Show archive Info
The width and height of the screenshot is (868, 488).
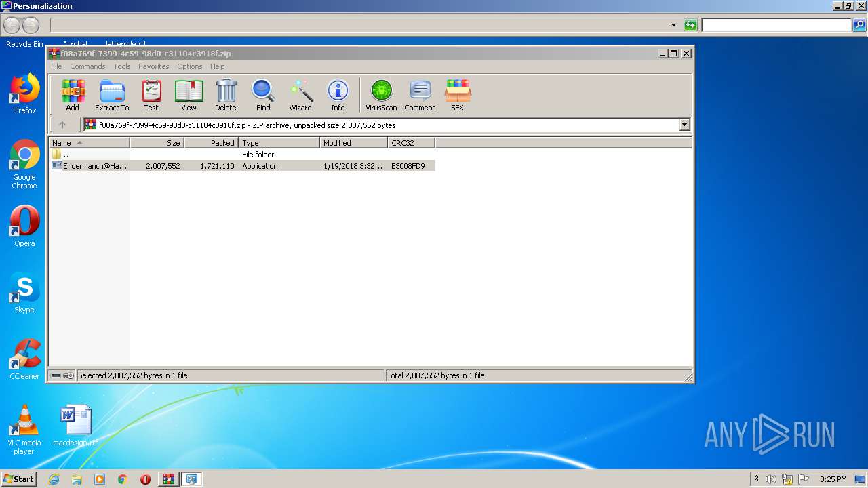(x=338, y=96)
